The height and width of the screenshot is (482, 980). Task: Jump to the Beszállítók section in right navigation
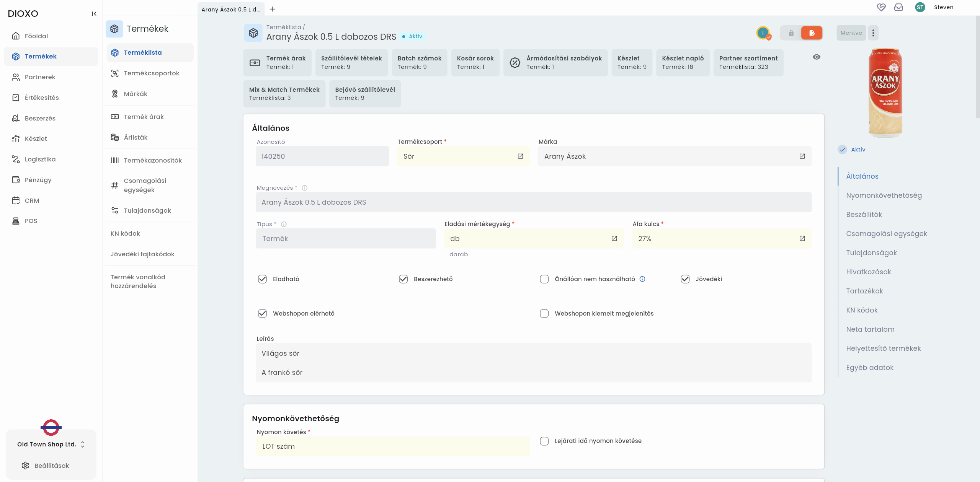pyautogui.click(x=865, y=214)
